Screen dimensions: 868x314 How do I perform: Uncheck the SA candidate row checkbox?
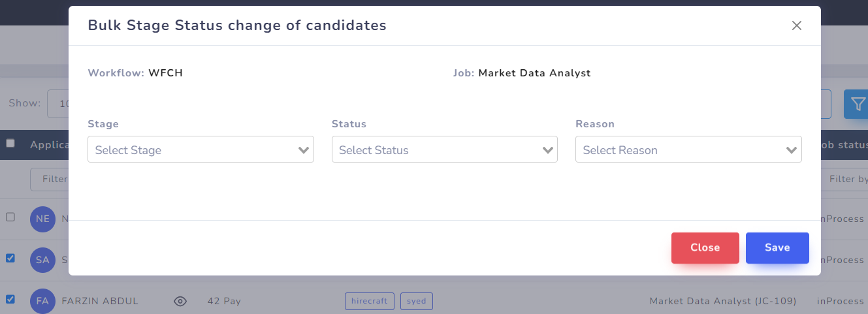click(x=10, y=258)
